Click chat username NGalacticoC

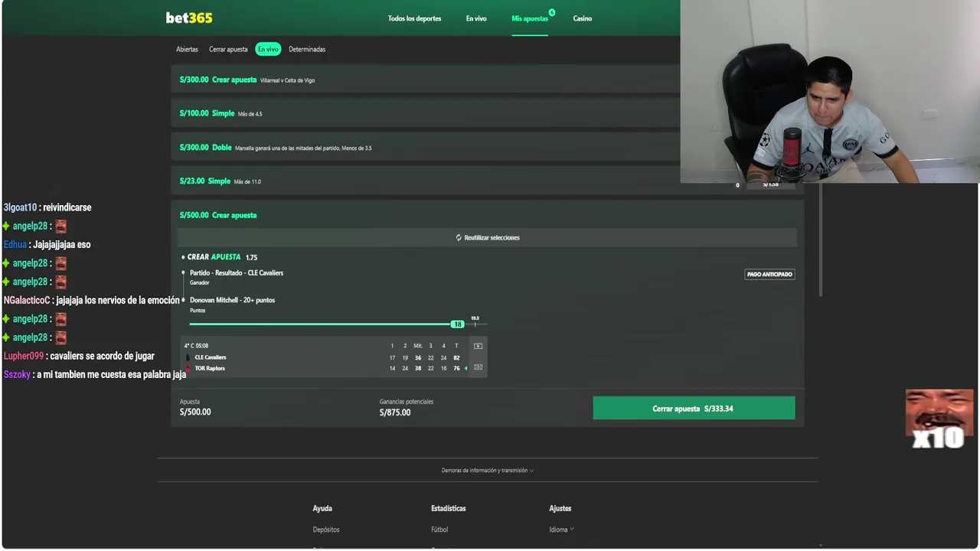(27, 301)
